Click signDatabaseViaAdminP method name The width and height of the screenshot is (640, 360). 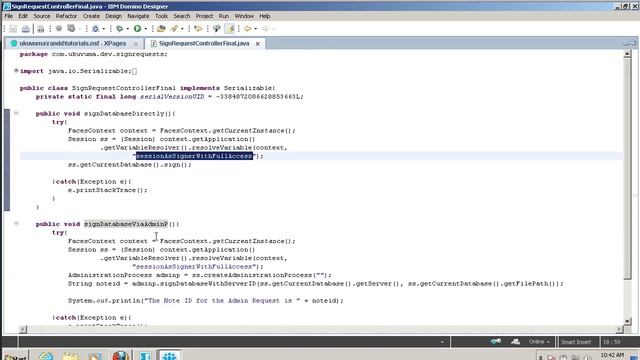click(x=126, y=224)
